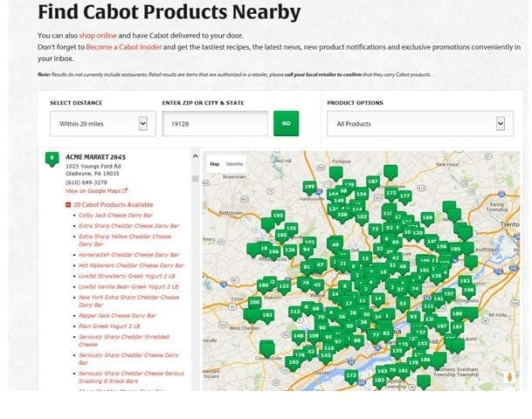Viewport: 532px width, 419px height.
Task: Click map marker number 197
Action: (458, 328)
